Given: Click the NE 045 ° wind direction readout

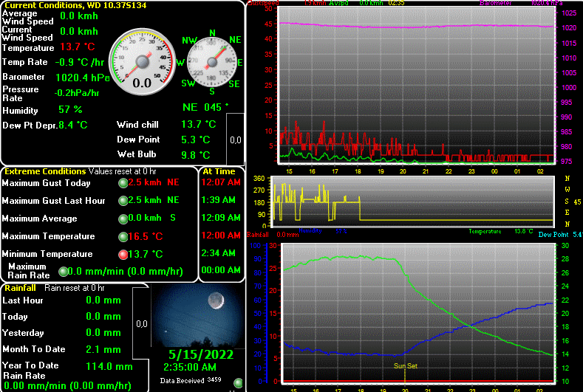Looking at the screenshot, I should click(x=205, y=107).
